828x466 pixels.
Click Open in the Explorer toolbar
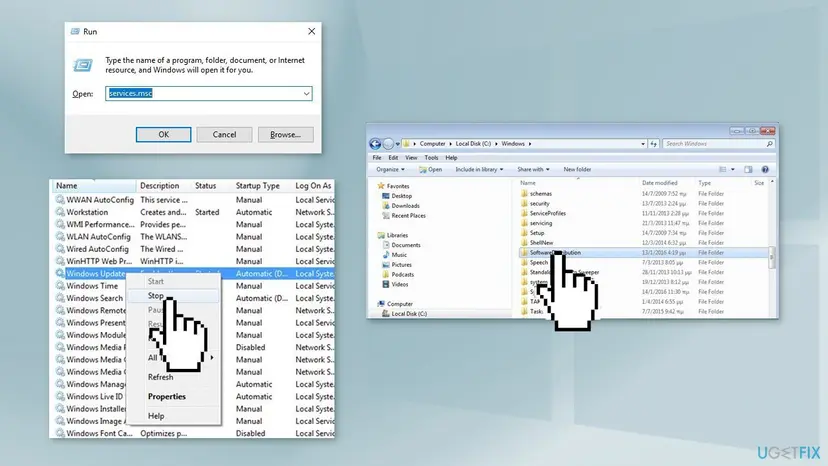tap(430, 170)
